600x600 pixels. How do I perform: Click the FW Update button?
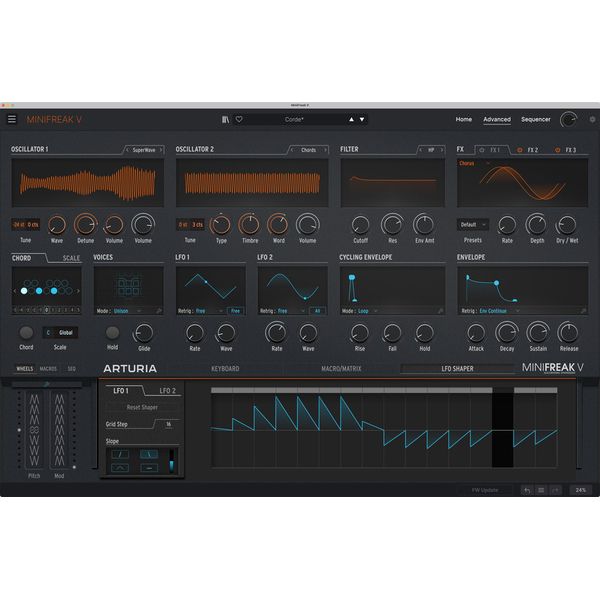[485, 490]
